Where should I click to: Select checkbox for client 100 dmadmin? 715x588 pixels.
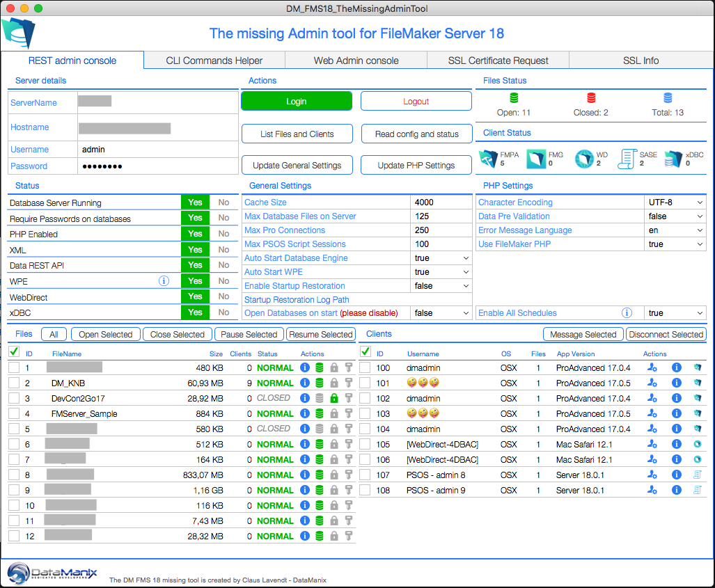coord(365,367)
